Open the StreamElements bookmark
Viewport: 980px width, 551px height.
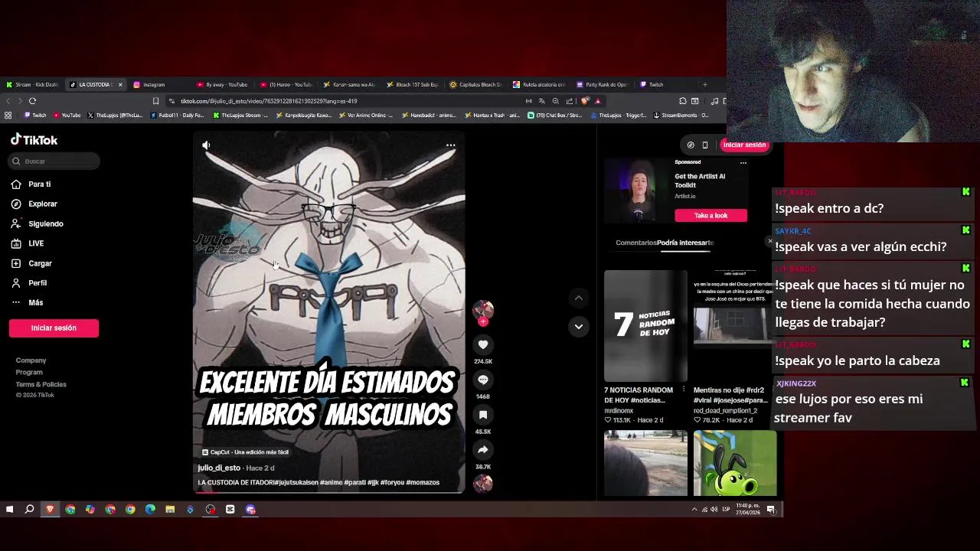coord(681,116)
